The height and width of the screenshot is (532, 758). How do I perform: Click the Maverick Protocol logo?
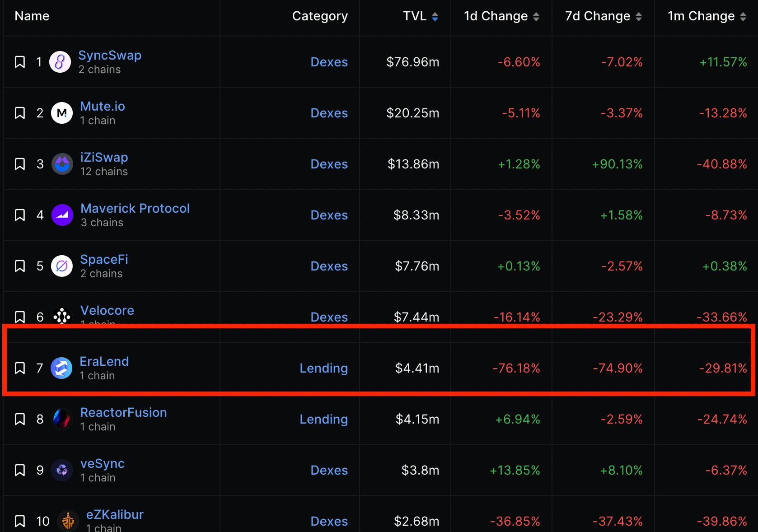[62, 215]
